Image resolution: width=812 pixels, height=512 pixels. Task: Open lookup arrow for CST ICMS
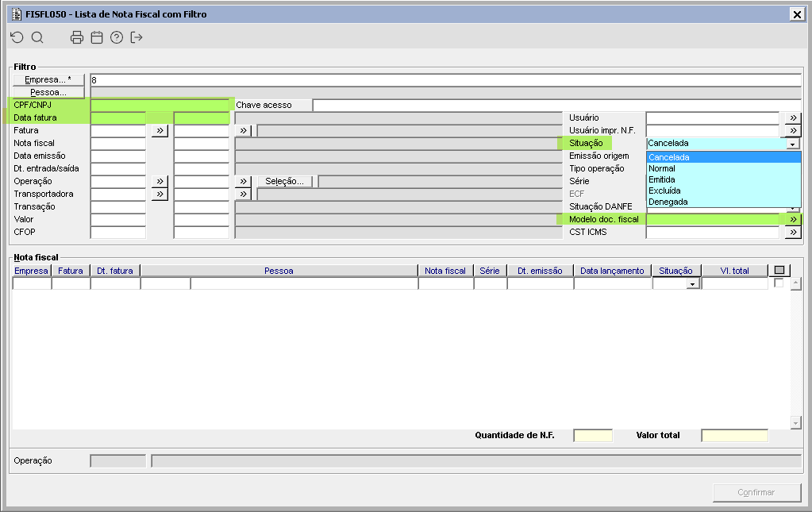click(793, 233)
